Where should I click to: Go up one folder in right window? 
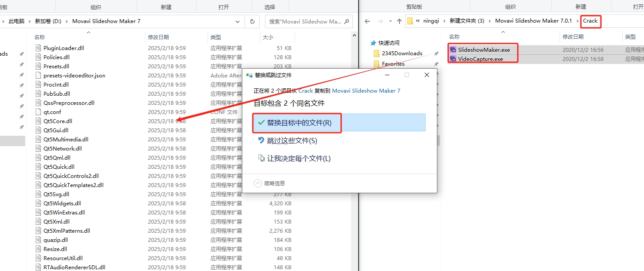(x=399, y=21)
